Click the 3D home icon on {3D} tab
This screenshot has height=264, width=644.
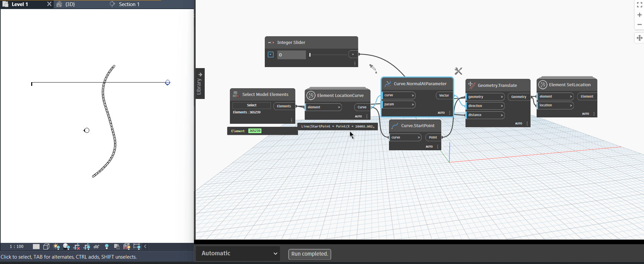59,4
